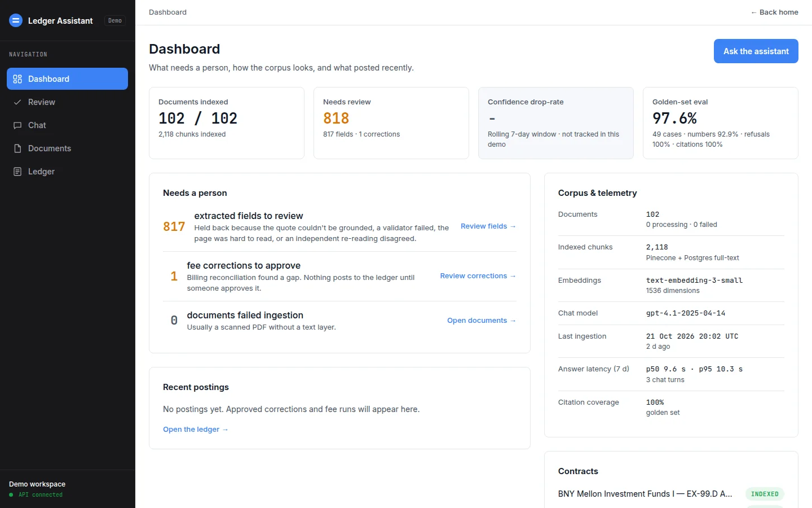Open the Dashboard navigation item
The width and height of the screenshot is (812, 508).
point(67,79)
